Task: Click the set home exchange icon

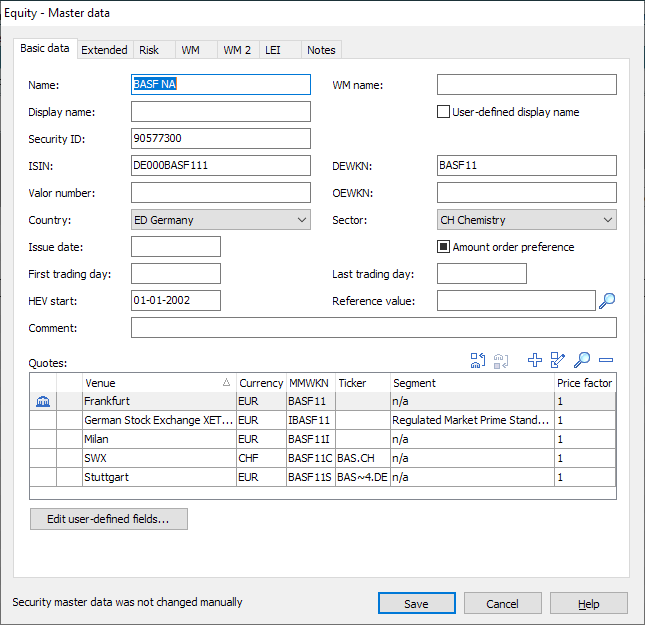Action: click(x=476, y=360)
